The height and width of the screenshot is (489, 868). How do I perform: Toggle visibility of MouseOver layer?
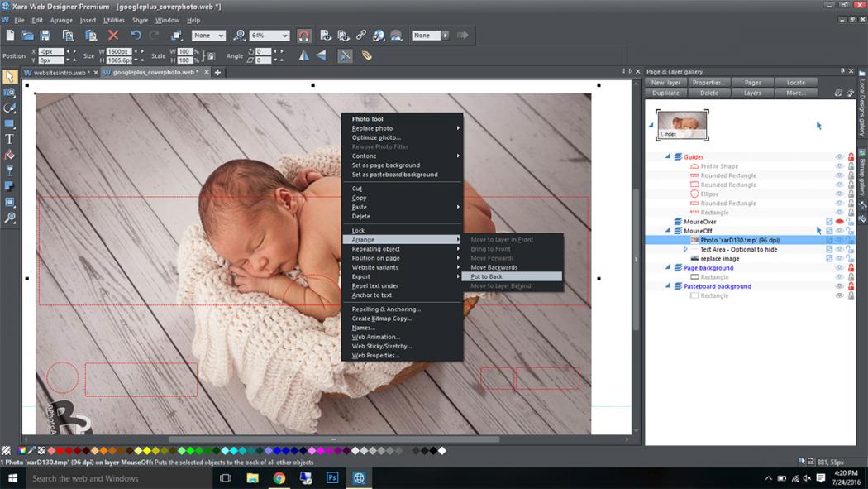839,222
